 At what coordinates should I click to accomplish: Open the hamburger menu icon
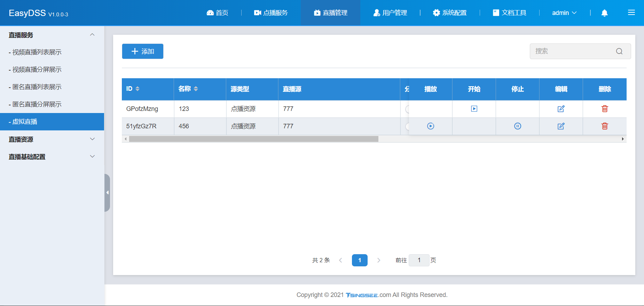point(631,13)
